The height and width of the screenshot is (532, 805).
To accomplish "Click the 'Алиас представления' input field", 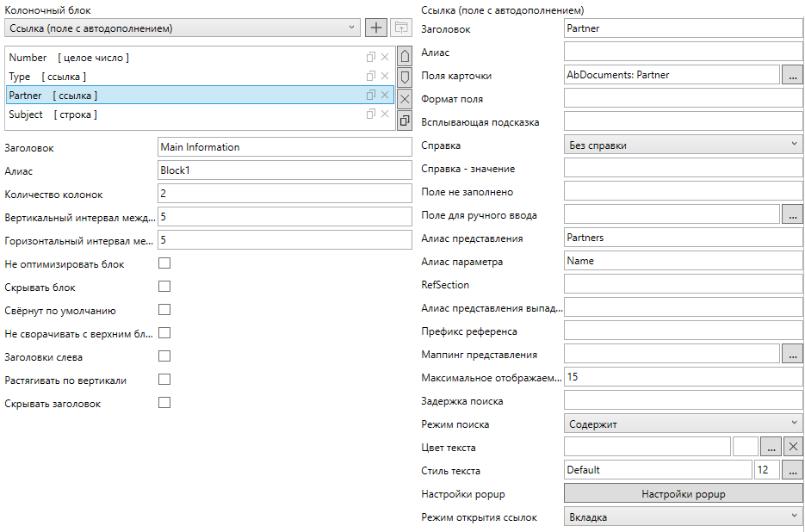I will pos(683,238).
